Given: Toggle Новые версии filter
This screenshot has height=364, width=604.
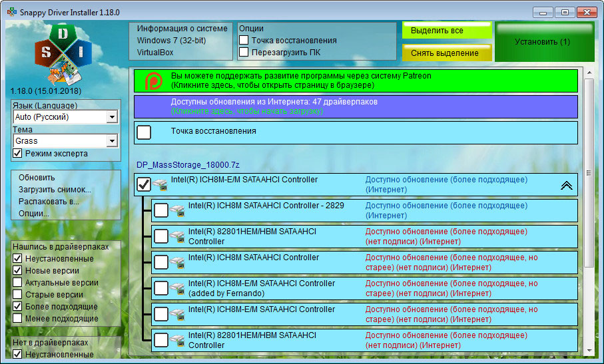Looking at the screenshot, I should [x=17, y=270].
